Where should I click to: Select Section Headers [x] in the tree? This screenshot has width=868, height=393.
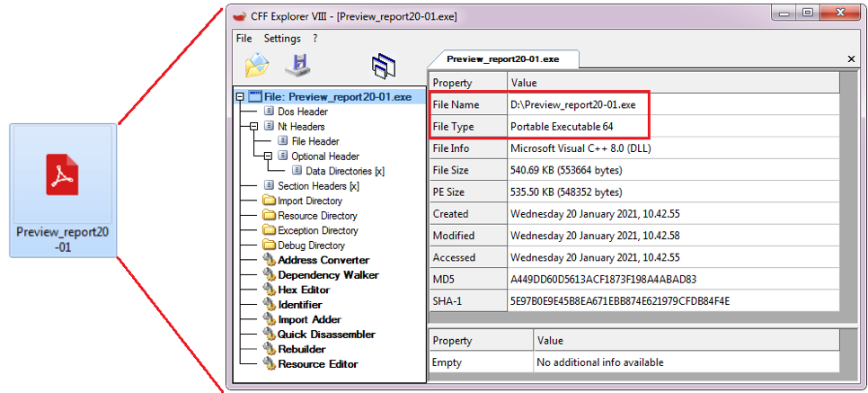317,186
